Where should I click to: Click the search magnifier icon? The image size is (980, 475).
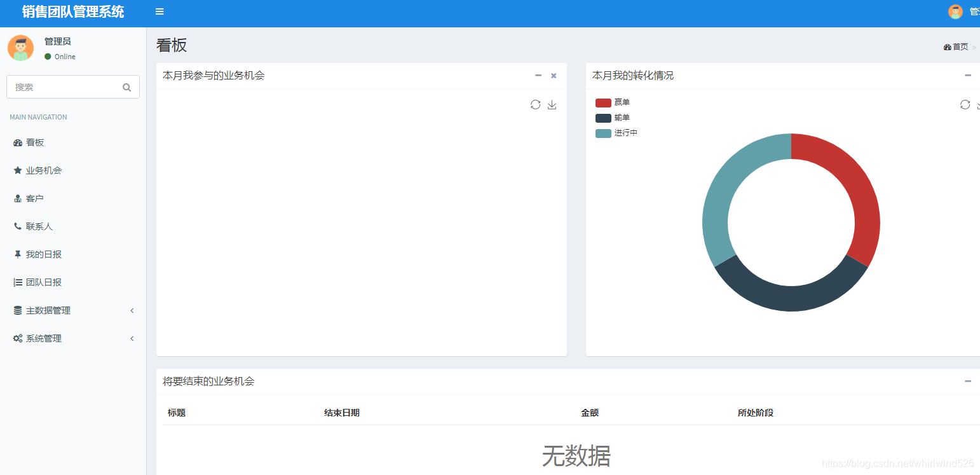click(x=126, y=87)
